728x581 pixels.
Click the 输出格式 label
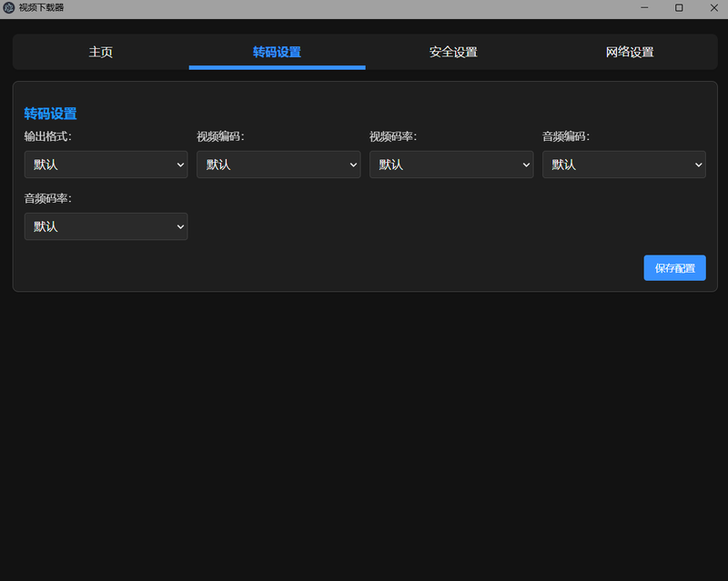click(48, 136)
